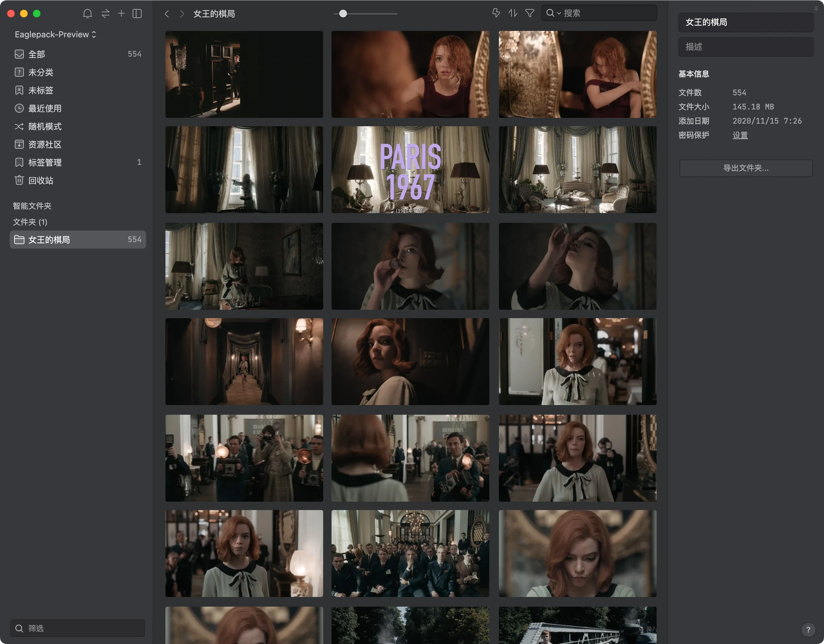Open the hallway running woman thumbnail
Viewport: 824px width, 644px height.
[x=244, y=362]
